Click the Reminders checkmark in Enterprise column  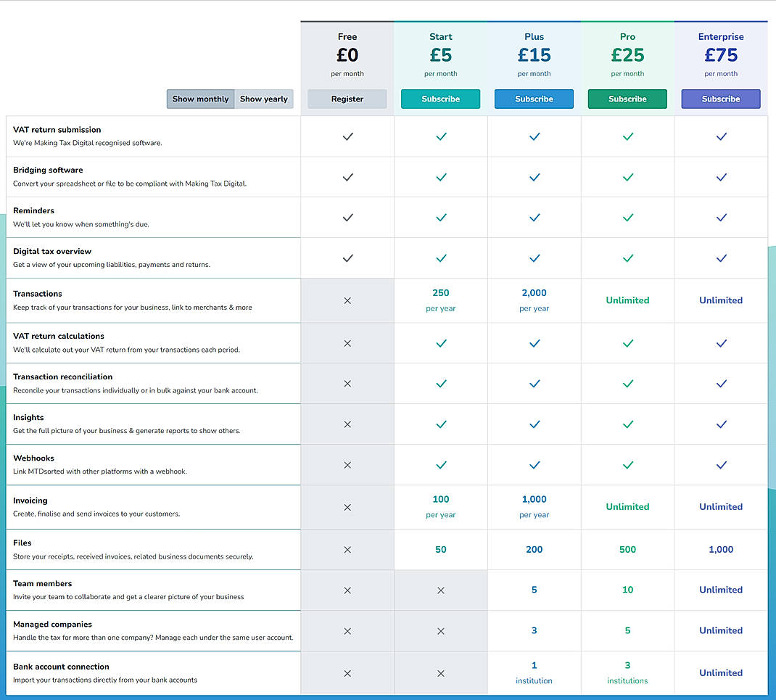tap(721, 217)
